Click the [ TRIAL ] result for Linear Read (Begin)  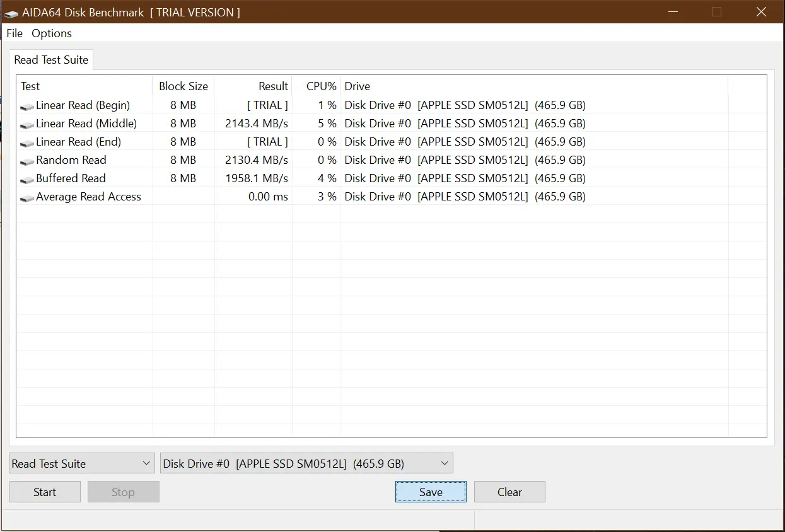click(x=267, y=105)
